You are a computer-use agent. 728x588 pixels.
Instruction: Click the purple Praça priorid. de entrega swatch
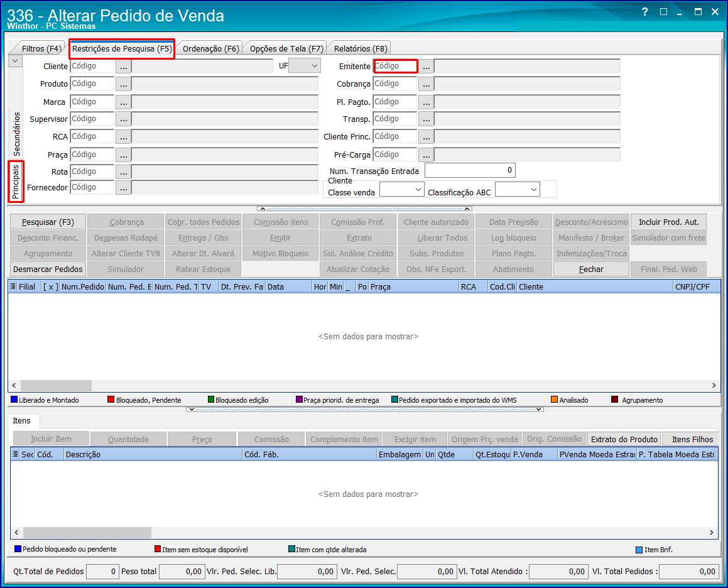coord(299,400)
